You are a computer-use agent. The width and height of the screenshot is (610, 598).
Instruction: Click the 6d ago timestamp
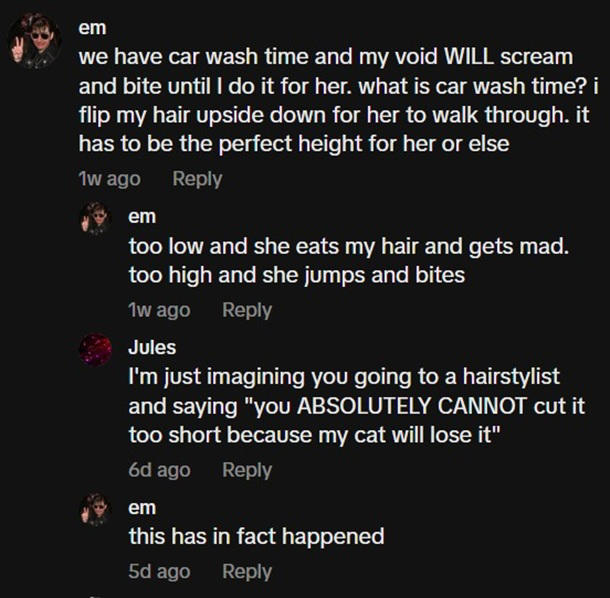(160, 470)
